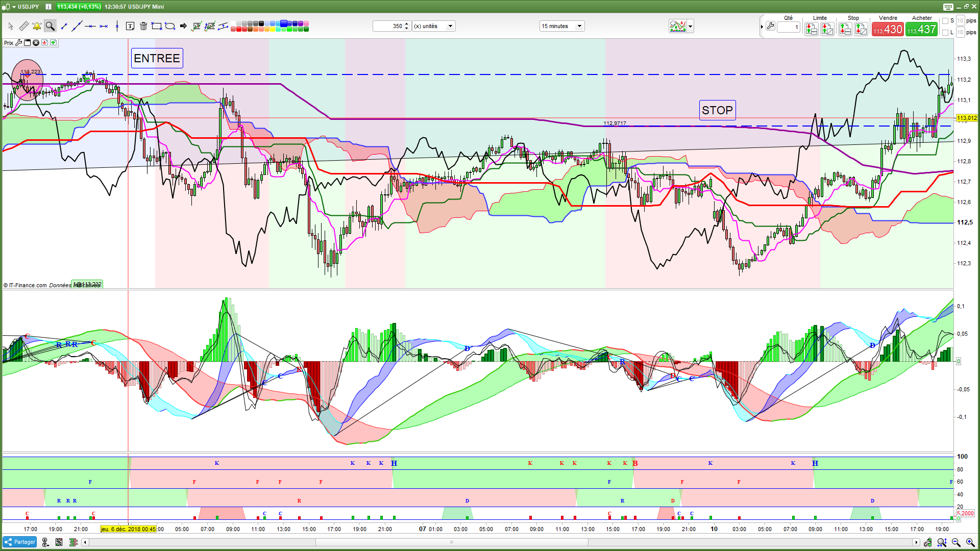The width and height of the screenshot is (980, 551).
Task: Click the scrollbar right arrow
Action: (x=916, y=542)
